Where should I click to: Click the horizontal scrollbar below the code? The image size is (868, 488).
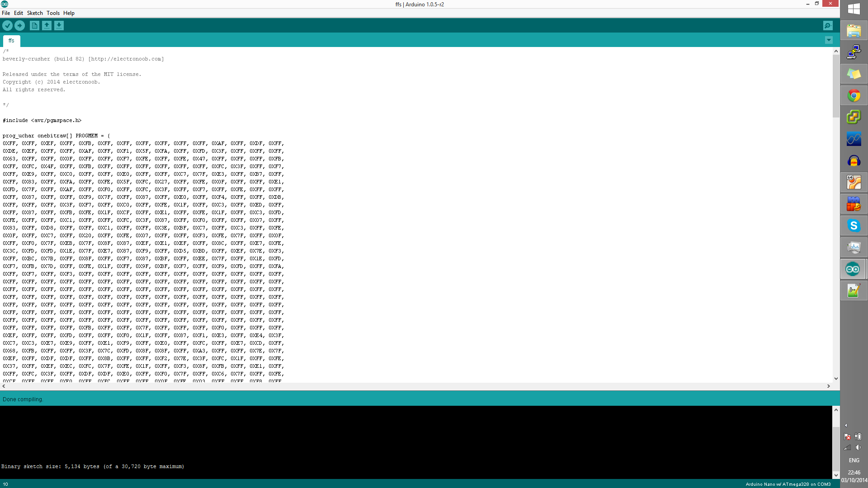pyautogui.click(x=407, y=386)
